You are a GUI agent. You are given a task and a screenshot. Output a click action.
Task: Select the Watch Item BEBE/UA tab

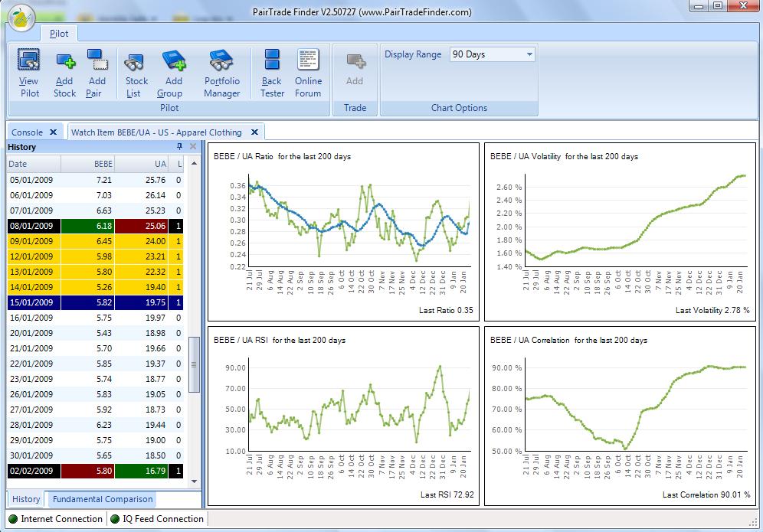click(x=156, y=132)
